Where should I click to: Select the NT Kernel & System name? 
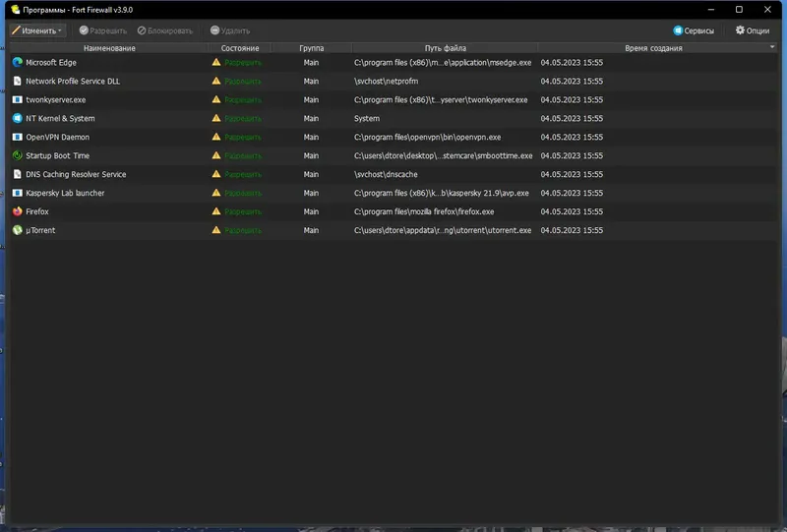pyautogui.click(x=60, y=118)
